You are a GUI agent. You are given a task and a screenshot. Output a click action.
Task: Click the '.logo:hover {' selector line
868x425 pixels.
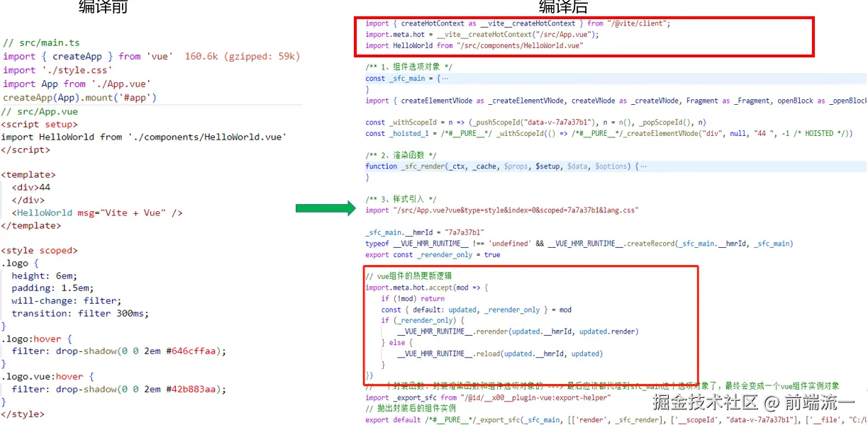(37, 339)
